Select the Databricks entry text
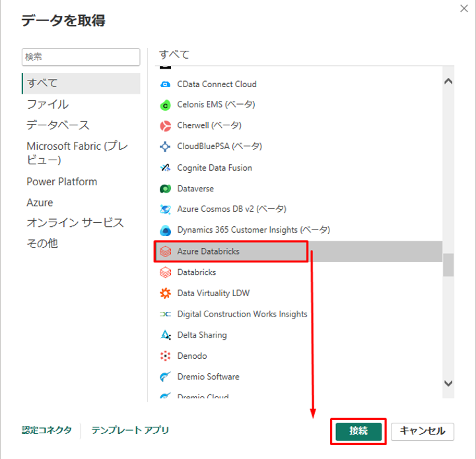Image resolution: width=476 pixels, height=459 pixels. click(197, 272)
